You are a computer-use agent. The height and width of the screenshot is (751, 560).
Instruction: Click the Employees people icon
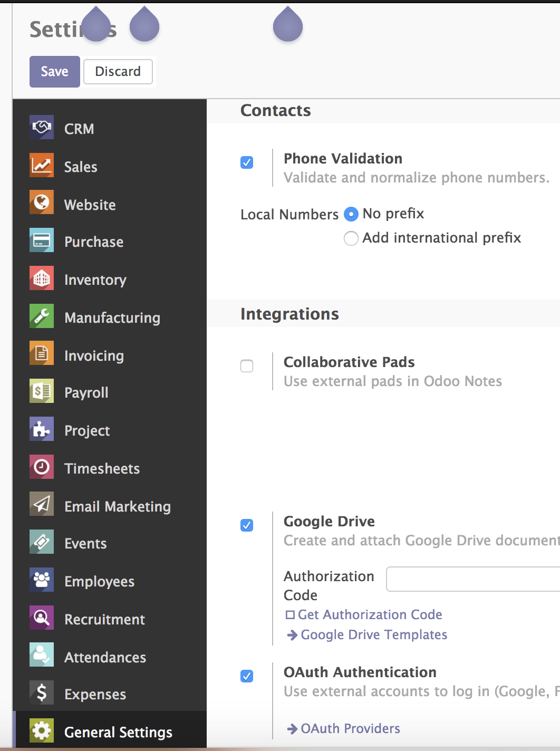(42, 580)
